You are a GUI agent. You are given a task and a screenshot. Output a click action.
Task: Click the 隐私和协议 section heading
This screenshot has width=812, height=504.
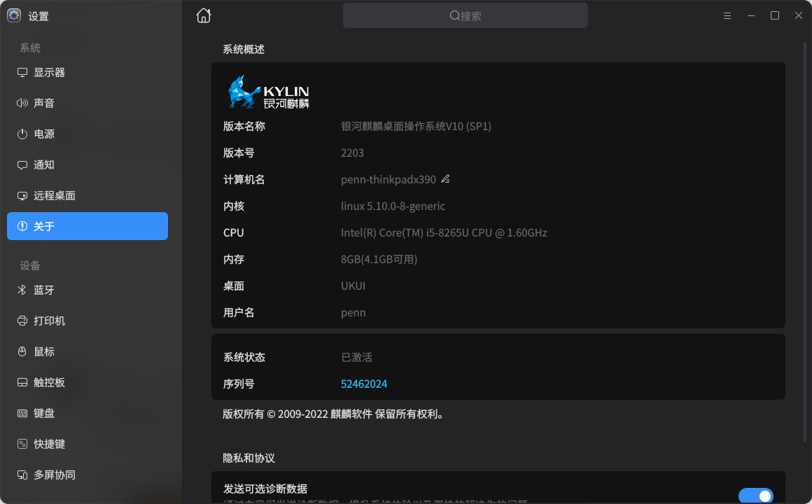(x=248, y=458)
